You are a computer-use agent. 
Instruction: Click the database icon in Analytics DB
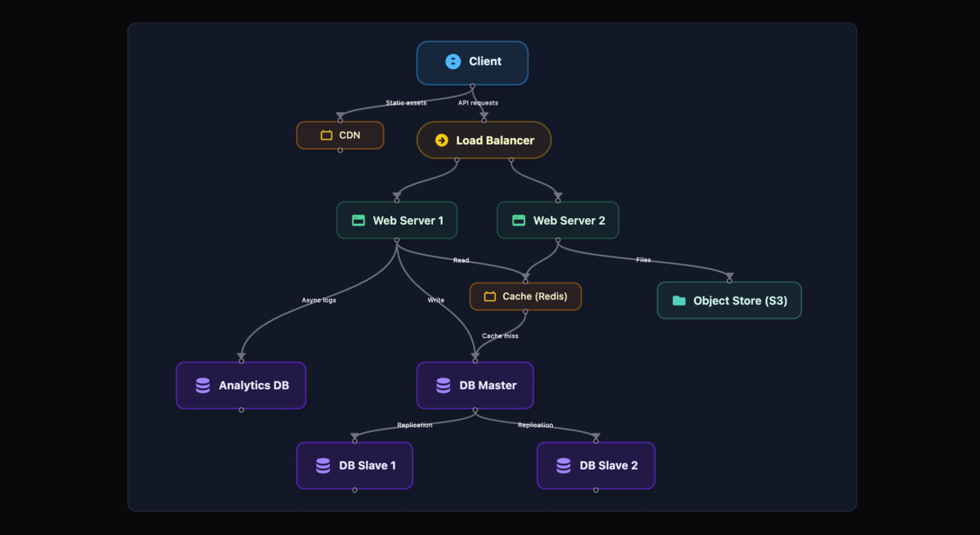[x=202, y=385]
